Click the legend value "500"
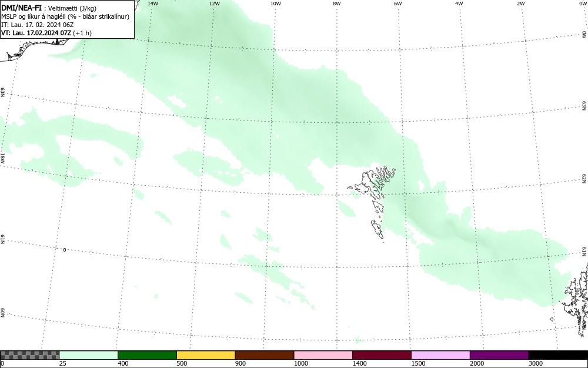Screen dimensions: 588x368 182,363
